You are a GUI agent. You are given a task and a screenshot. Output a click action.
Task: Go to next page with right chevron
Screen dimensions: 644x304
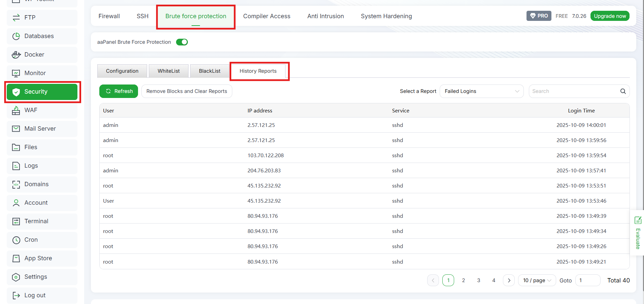click(509, 280)
